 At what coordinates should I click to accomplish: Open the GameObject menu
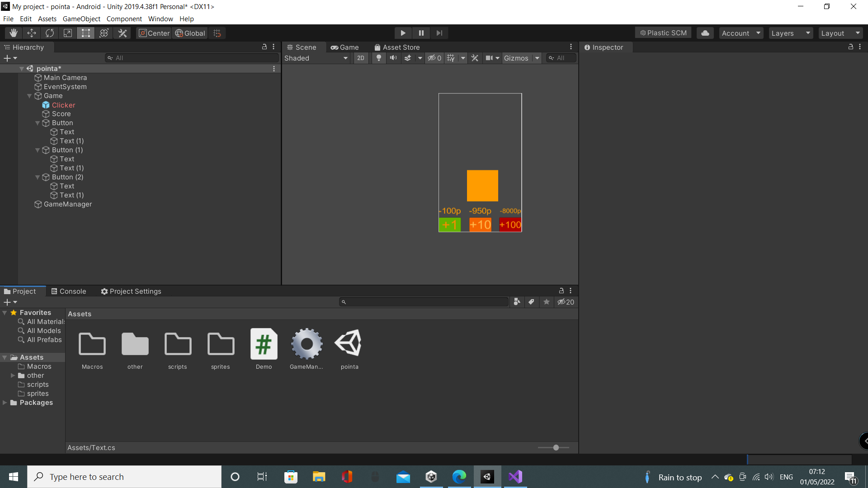(81, 19)
